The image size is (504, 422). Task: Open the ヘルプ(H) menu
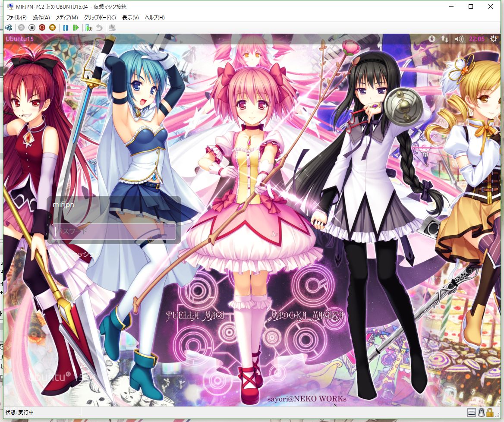(154, 17)
